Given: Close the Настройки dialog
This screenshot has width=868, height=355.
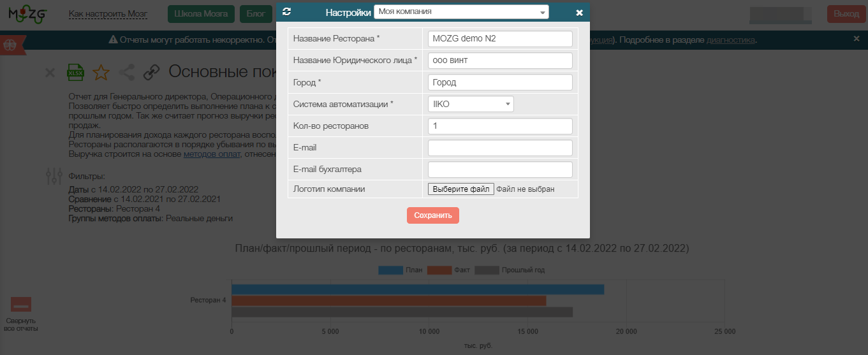Looking at the screenshot, I should click(579, 12).
